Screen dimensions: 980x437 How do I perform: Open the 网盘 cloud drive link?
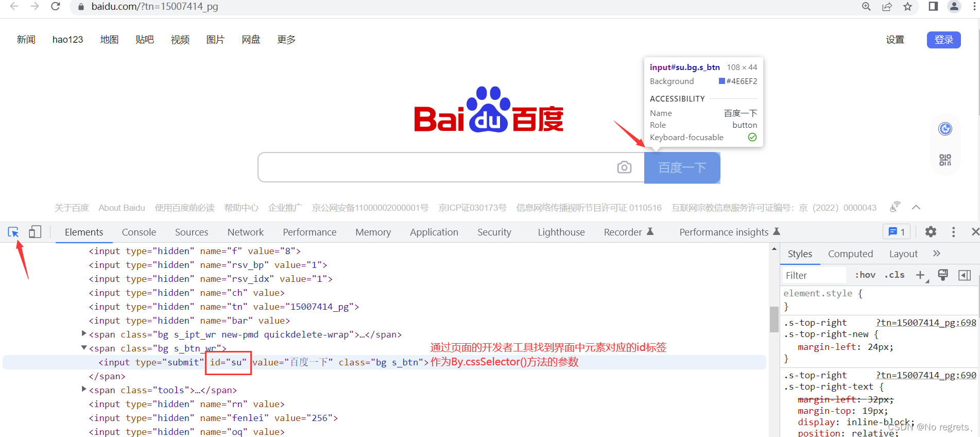pos(251,40)
